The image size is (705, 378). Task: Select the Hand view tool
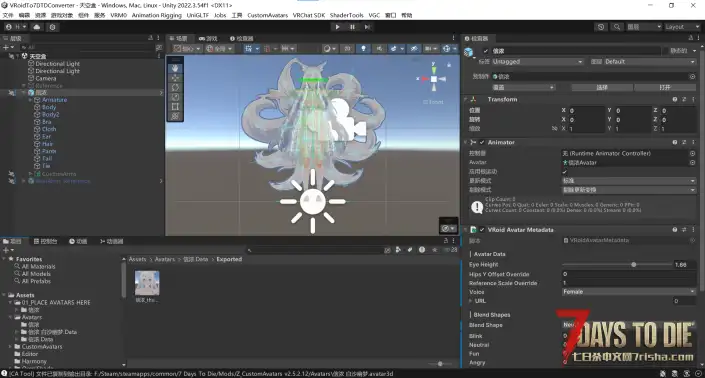(175, 68)
